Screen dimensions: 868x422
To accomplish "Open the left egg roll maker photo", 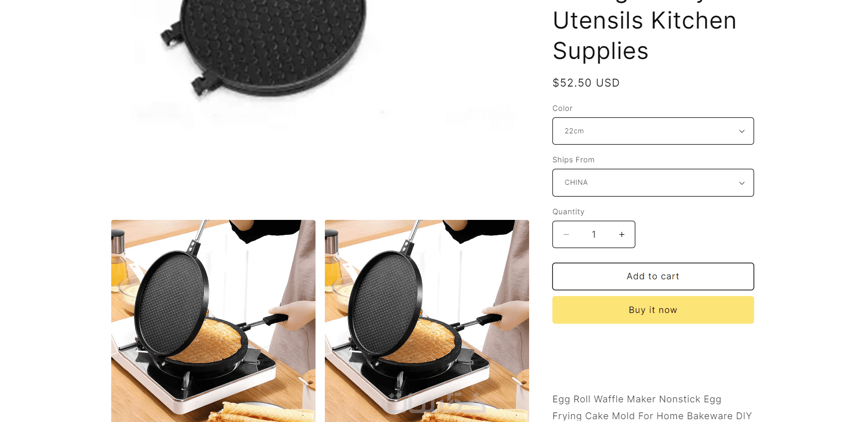I will tap(213, 321).
